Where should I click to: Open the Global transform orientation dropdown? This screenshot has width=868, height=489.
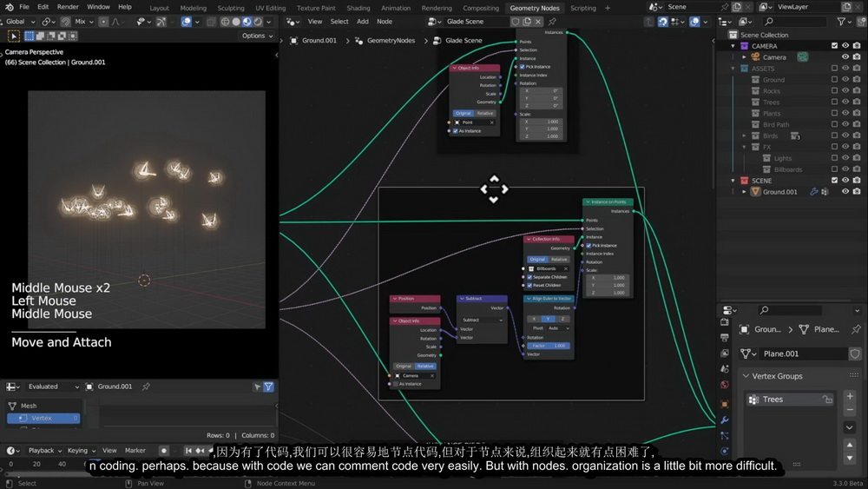tap(19, 22)
